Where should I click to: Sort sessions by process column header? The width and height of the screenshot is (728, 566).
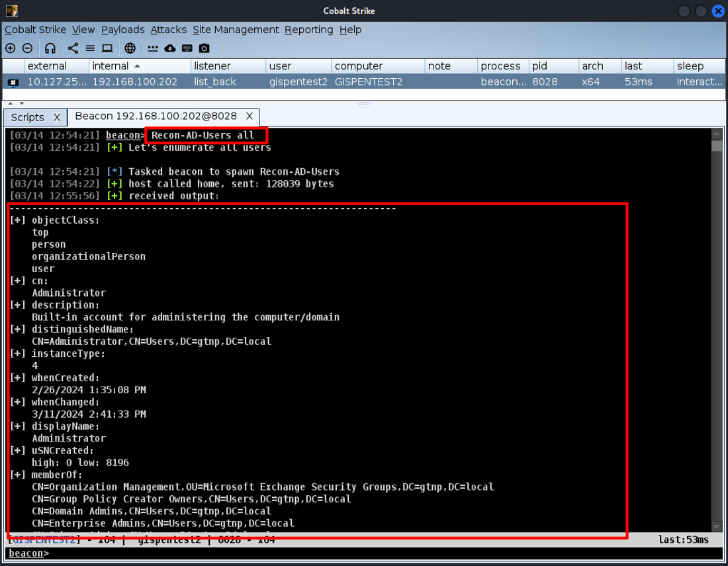pyautogui.click(x=503, y=66)
